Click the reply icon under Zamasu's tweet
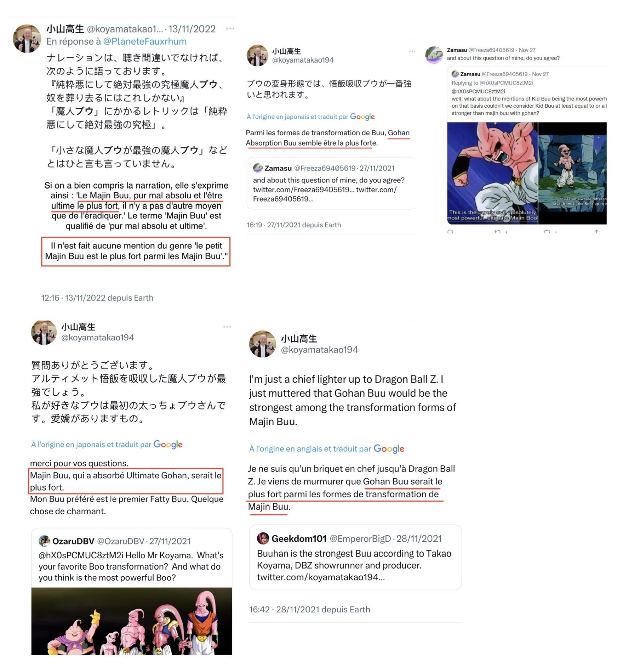Image resolution: width=617 pixels, height=672 pixels. pyautogui.click(x=450, y=232)
